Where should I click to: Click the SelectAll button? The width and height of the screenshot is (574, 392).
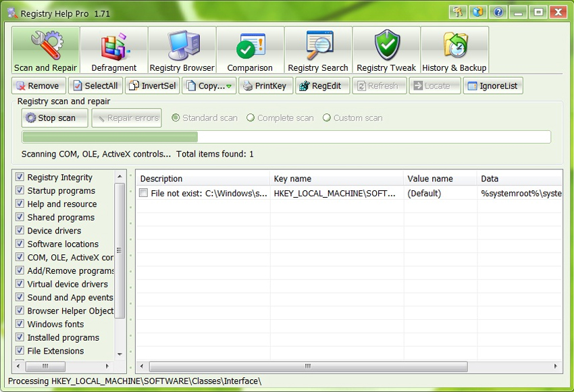click(x=95, y=86)
